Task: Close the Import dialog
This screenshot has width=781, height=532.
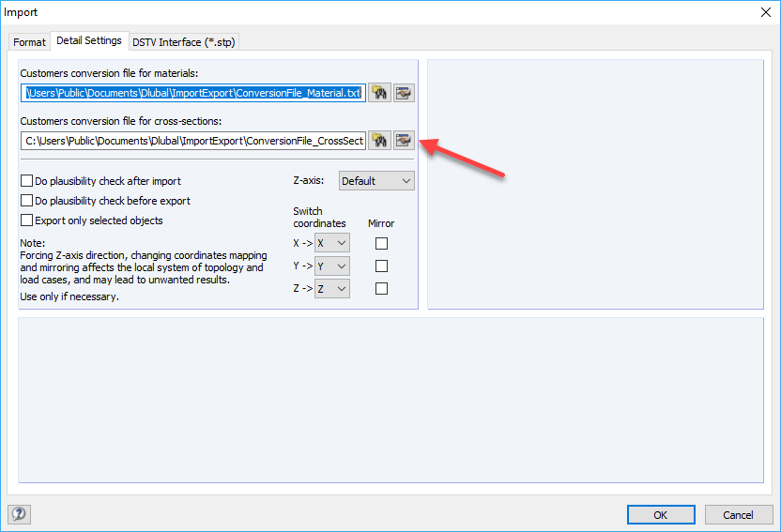Action: coord(766,12)
